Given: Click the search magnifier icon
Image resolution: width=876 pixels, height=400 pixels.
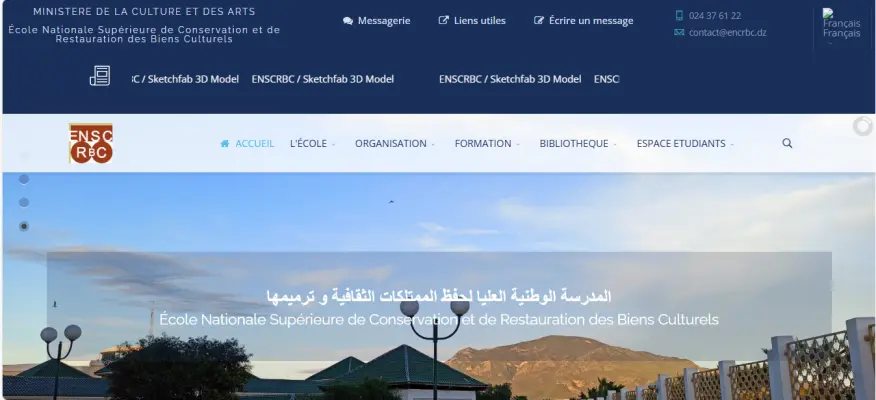Looking at the screenshot, I should [x=787, y=143].
